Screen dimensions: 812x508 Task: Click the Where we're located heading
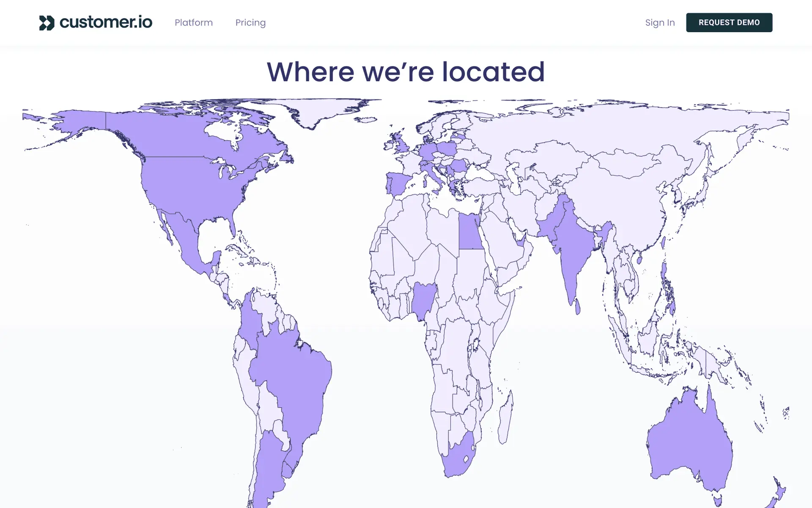click(406, 72)
